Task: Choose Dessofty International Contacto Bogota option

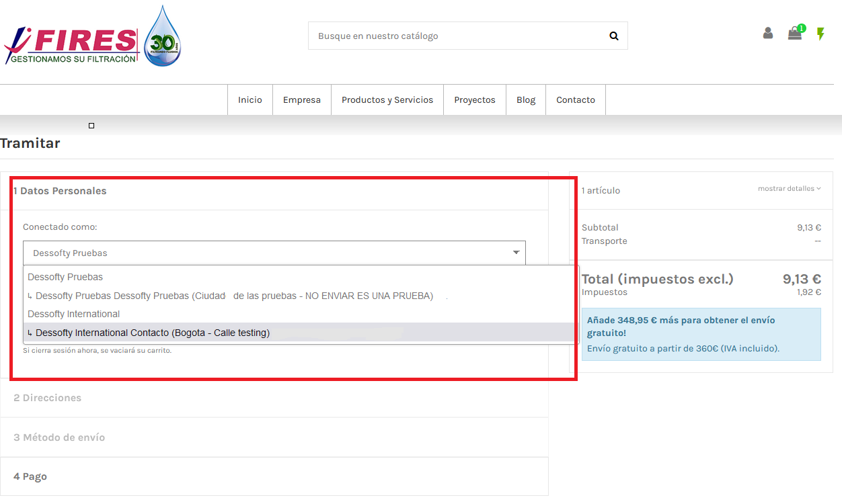Action: point(301,333)
